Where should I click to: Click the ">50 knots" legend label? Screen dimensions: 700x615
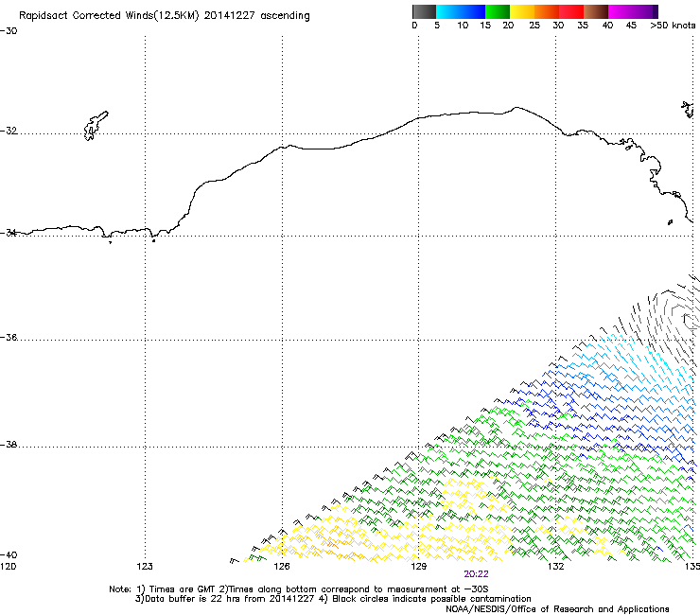[x=673, y=26]
